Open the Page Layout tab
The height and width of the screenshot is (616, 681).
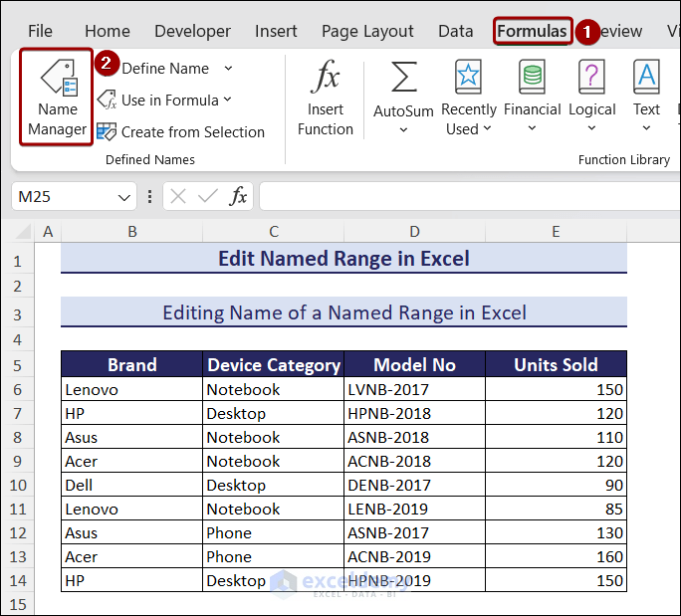[x=367, y=31]
